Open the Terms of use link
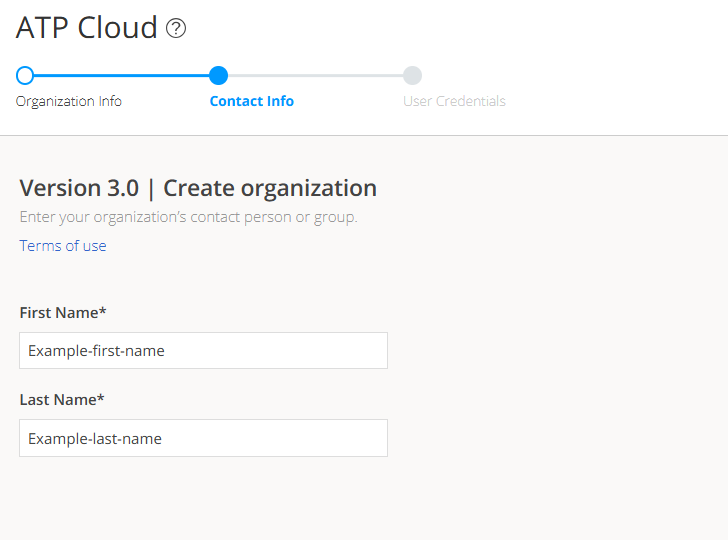 [x=63, y=246]
